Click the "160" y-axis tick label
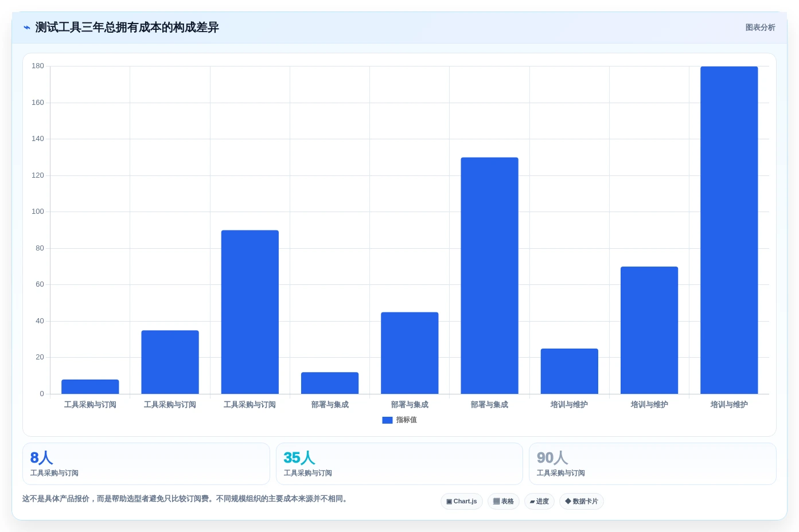 [x=38, y=103]
